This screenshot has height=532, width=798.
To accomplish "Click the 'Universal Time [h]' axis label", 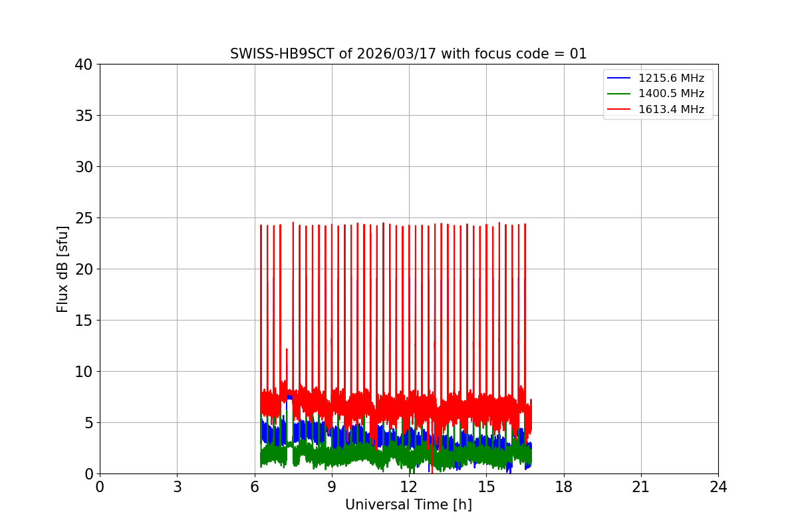I will click(x=408, y=505).
